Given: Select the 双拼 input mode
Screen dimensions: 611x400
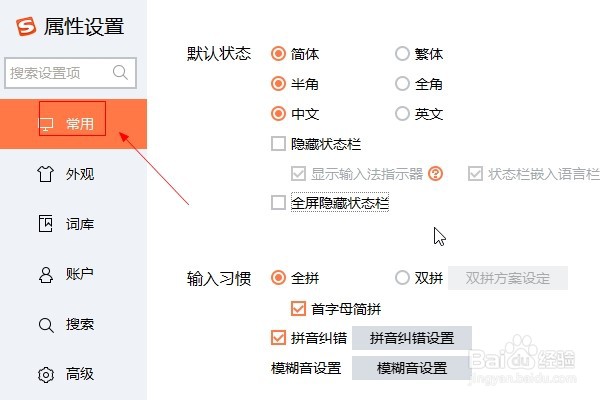Looking at the screenshot, I should (x=403, y=278).
